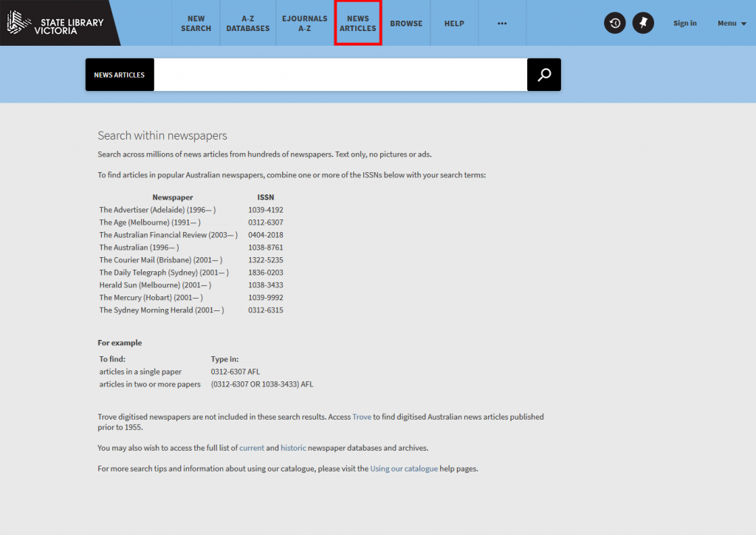The height and width of the screenshot is (535, 756).
Task: Open the historic newspaper databases link
Action: [x=292, y=448]
